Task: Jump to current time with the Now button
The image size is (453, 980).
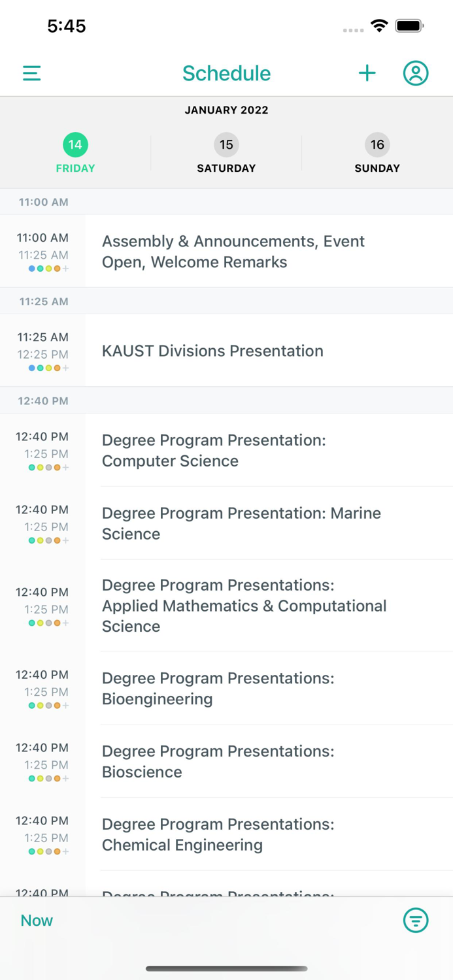Action: (x=36, y=920)
